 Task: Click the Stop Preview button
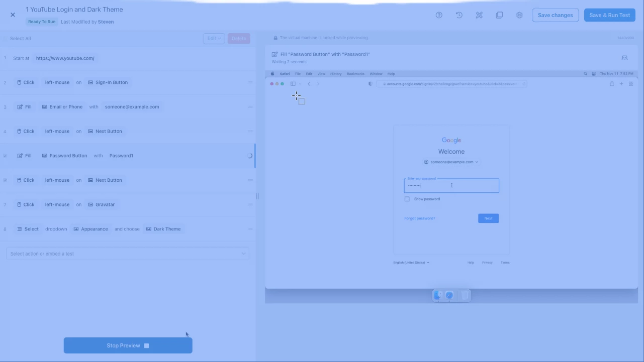pos(128,345)
